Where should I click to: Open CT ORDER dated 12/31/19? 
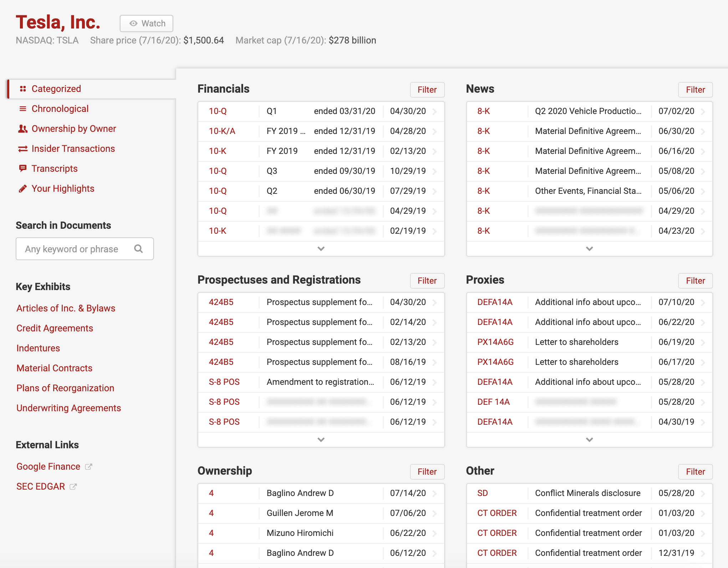pyautogui.click(x=589, y=553)
